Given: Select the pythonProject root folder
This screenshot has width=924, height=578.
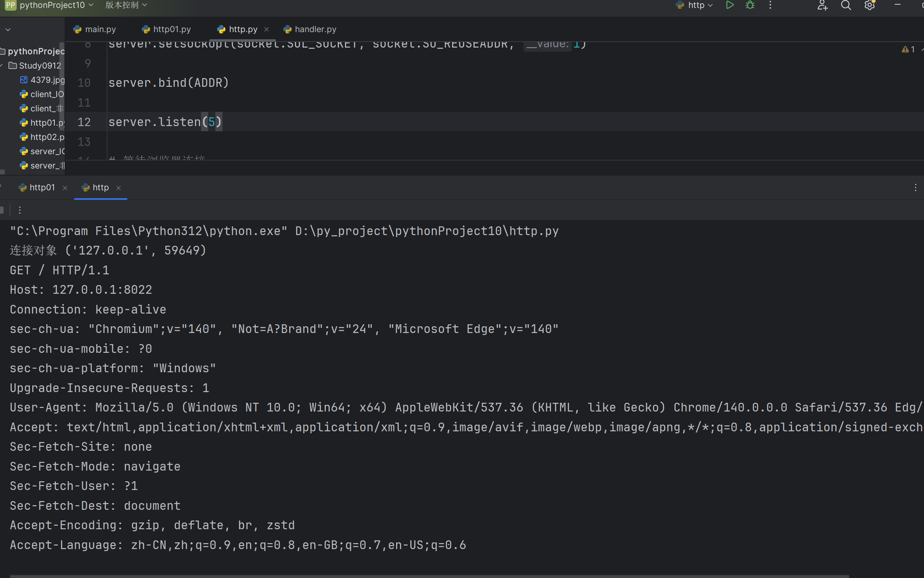Looking at the screenshot, I should [x=33, y=52].
